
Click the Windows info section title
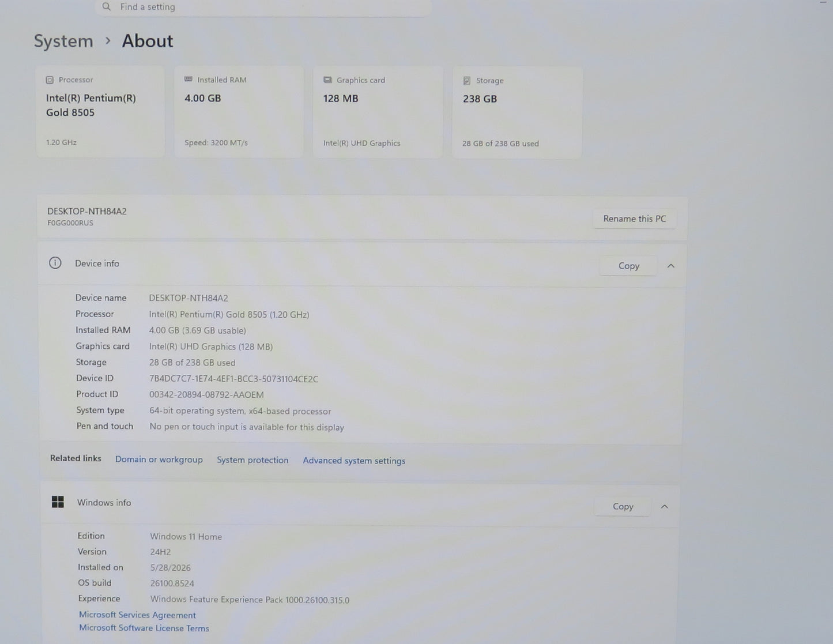104,503
